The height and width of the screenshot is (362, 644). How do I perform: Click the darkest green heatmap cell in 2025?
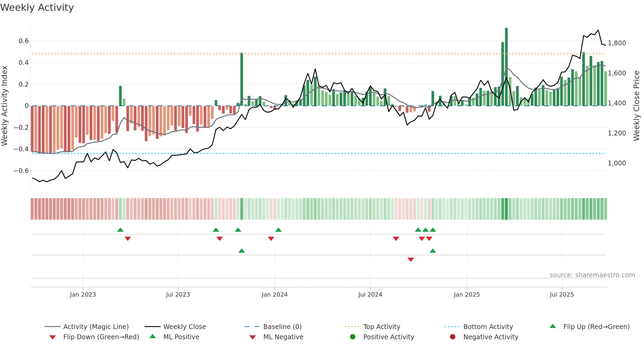click(506, 209)
